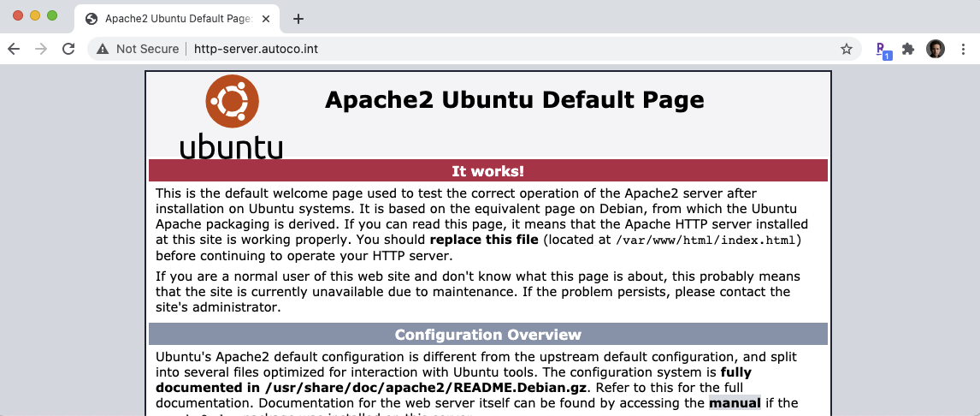Focus the address bar showing http-server.autoco.int
This screenshot has width=980, height=416.
[x=474, y=49]
